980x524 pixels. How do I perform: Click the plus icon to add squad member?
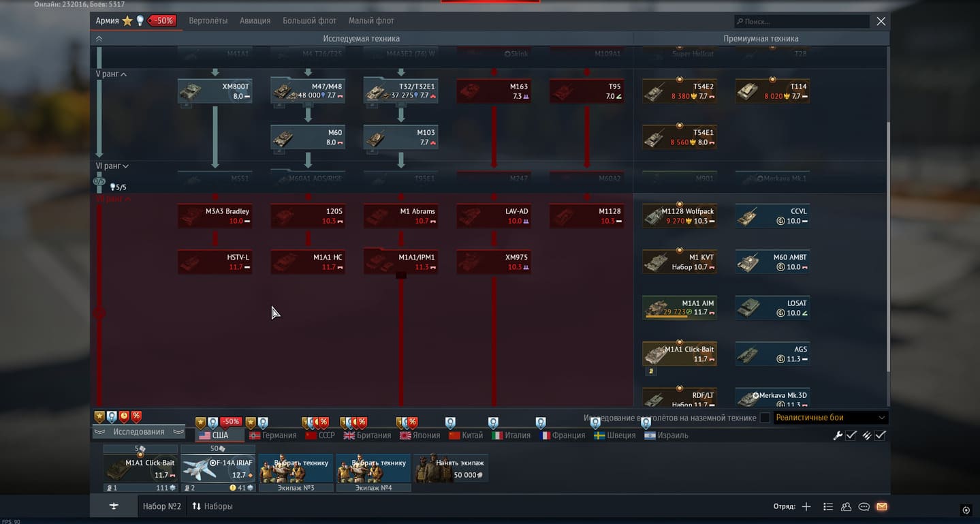806,506
